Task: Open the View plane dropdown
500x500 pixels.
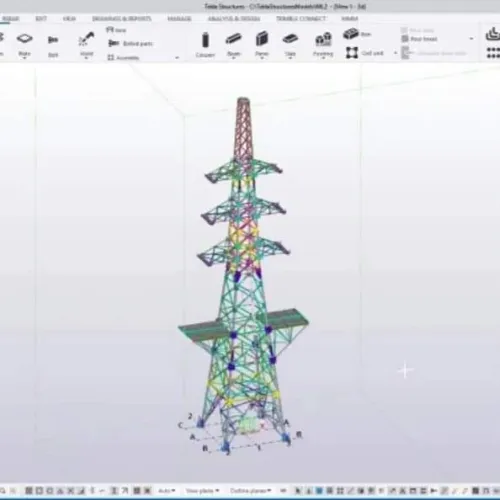Action: pos(203,491)
